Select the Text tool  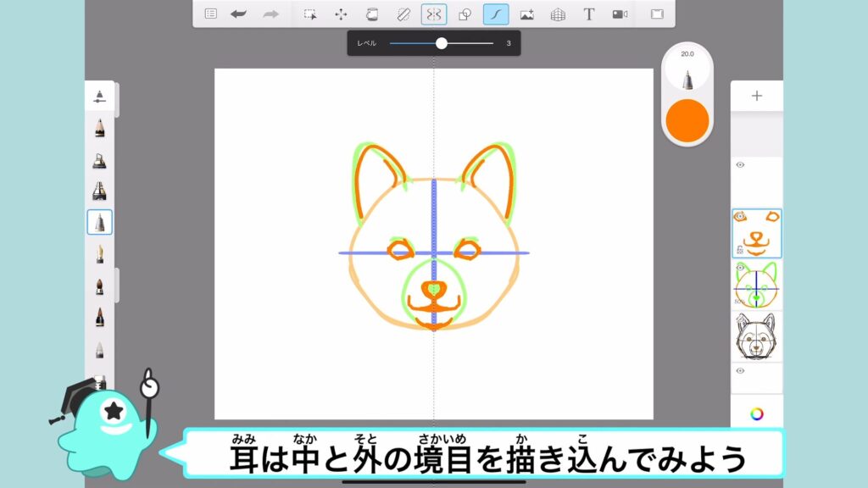(x=589, y=14)
